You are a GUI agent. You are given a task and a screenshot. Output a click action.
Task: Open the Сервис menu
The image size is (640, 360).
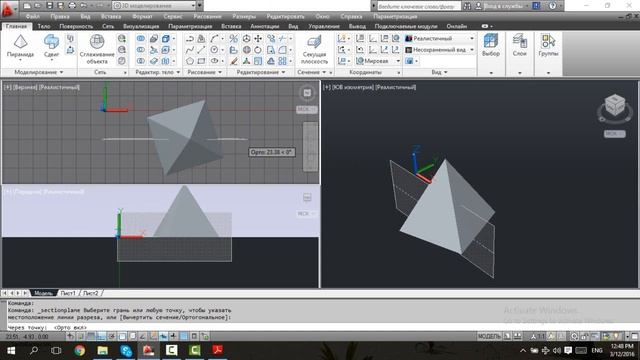click(173, 17)
